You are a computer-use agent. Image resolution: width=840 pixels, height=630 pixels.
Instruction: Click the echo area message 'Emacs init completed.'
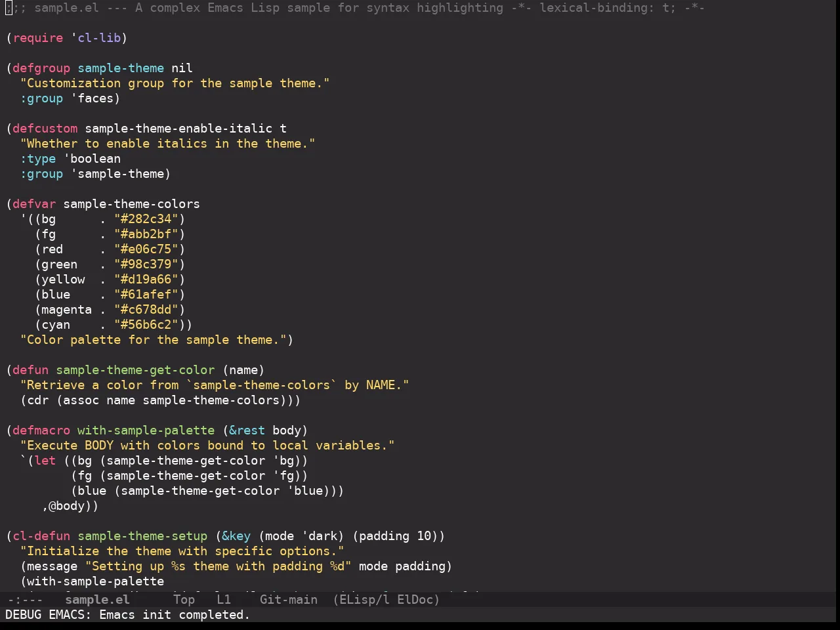[x=175, y=615]
